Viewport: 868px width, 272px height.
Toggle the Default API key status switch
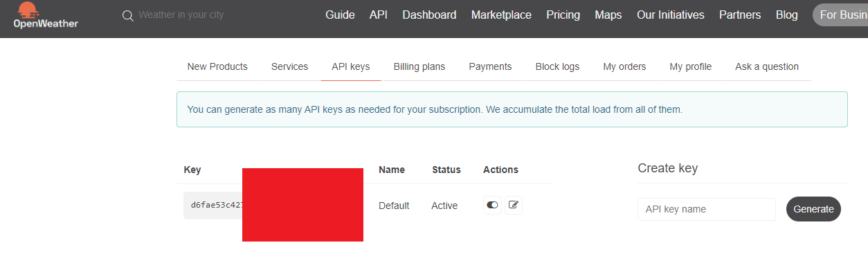click(x=492, y=205)
